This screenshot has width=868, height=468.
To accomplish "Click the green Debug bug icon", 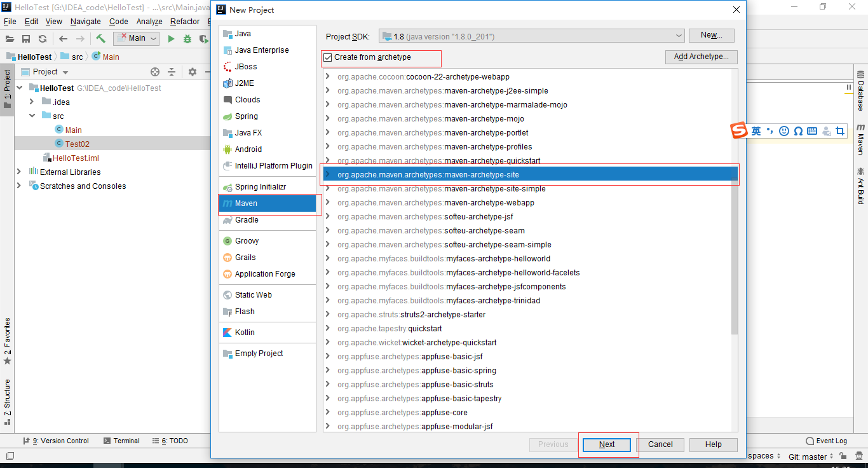I will point(187,39).
